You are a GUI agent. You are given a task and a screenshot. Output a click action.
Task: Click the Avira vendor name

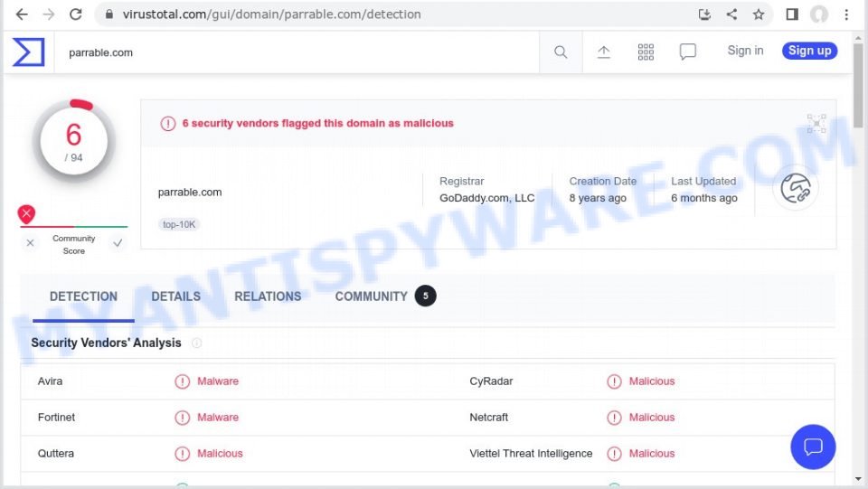tap(50, 381)
